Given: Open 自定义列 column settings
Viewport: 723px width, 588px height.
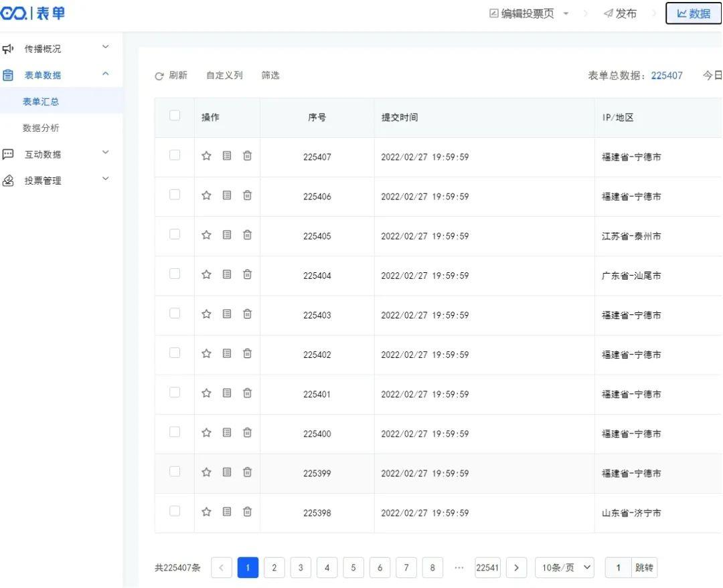Looking at the screenshot, I should coord(224,76).
